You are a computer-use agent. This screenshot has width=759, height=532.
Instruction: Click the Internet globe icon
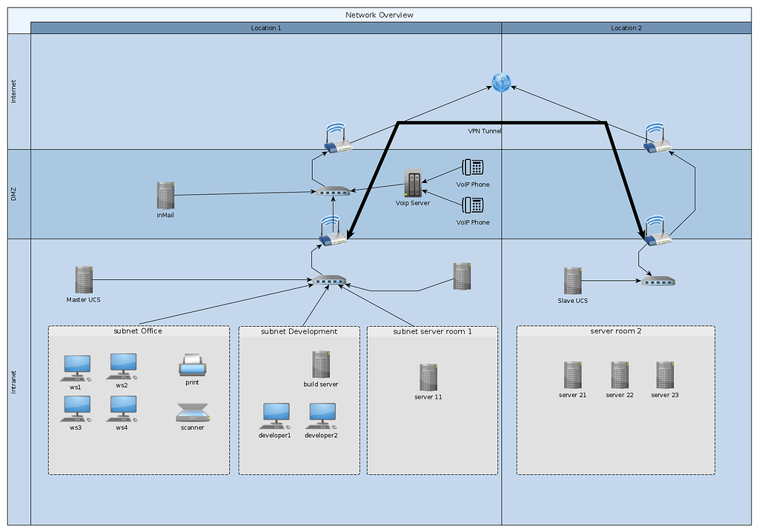point(501,83)
